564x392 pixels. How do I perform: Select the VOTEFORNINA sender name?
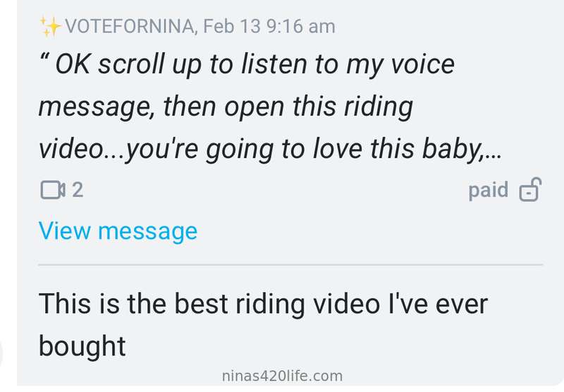point(130,26)
